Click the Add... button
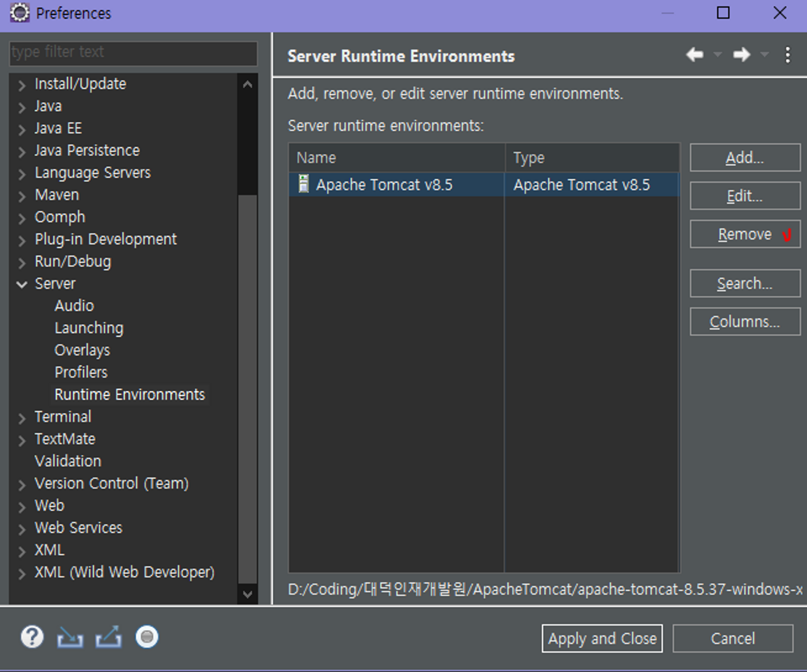The width and height of the screenshot is (807, 672). pos(745,157)
